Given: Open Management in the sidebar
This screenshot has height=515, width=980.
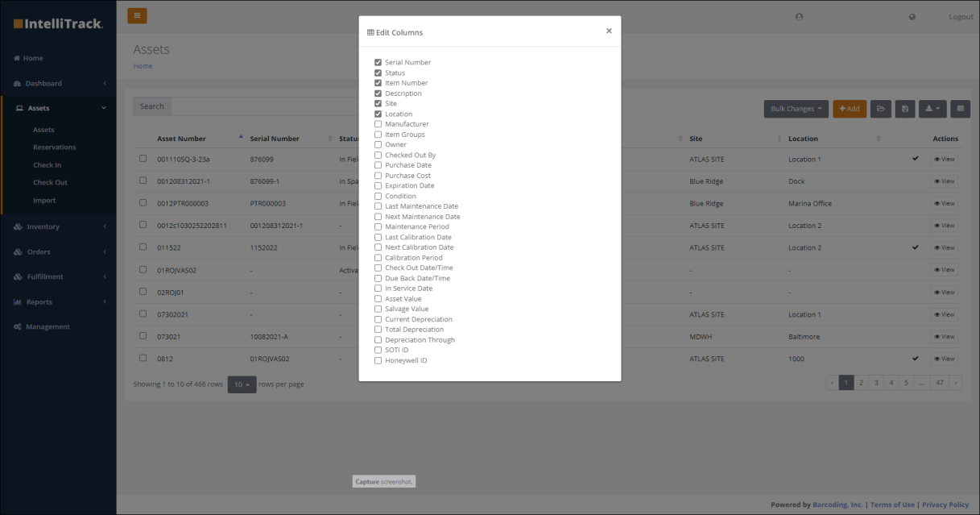Looking at the screenshot, I should [x=43, y=326].
